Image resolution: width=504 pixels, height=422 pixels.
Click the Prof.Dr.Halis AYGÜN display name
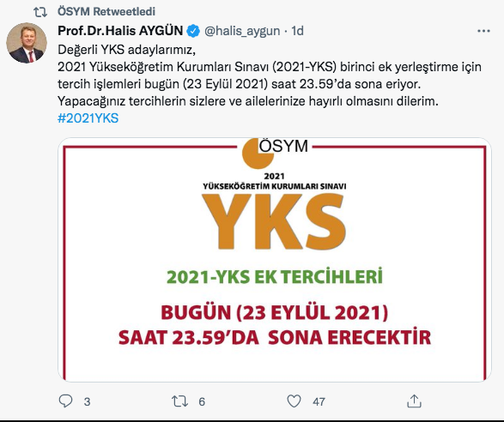point(120,31)
